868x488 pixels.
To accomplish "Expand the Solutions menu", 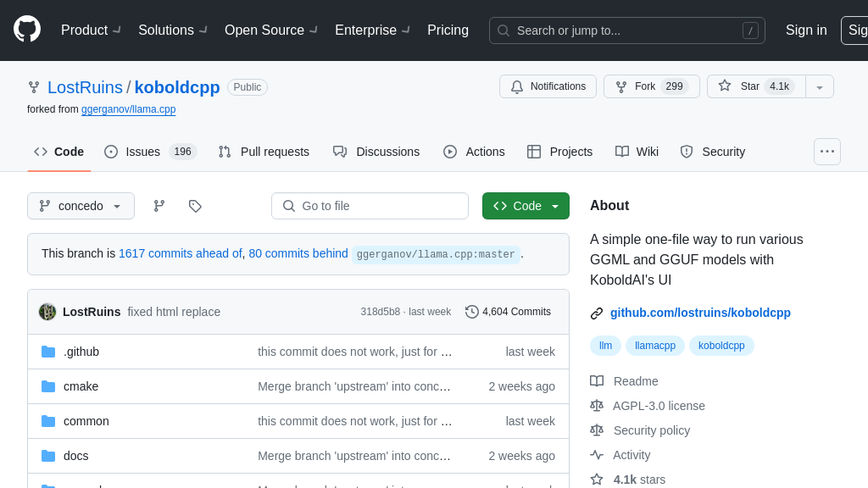I will (173, 30).
